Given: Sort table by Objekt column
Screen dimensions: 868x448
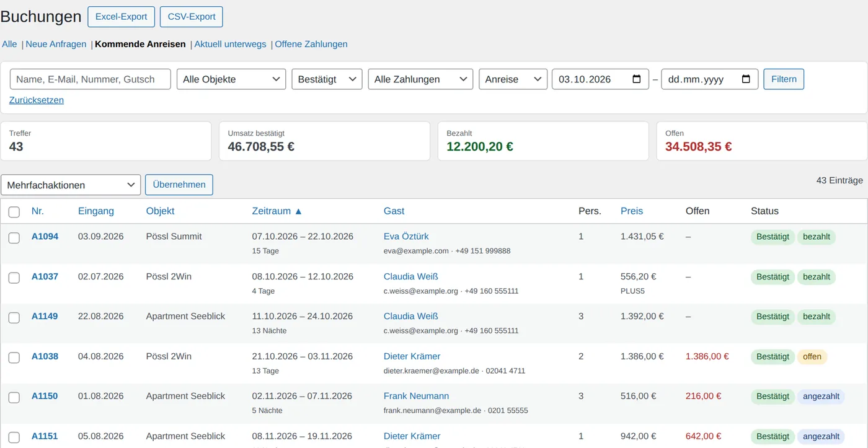Looking at the screenshot, I should 160,211.
